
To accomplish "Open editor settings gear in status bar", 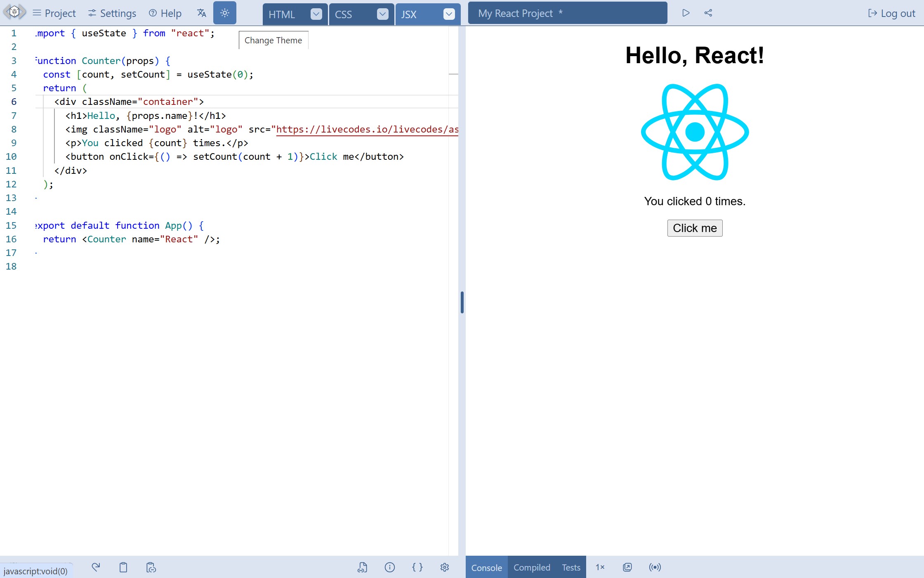I will (x=445, y=567).
